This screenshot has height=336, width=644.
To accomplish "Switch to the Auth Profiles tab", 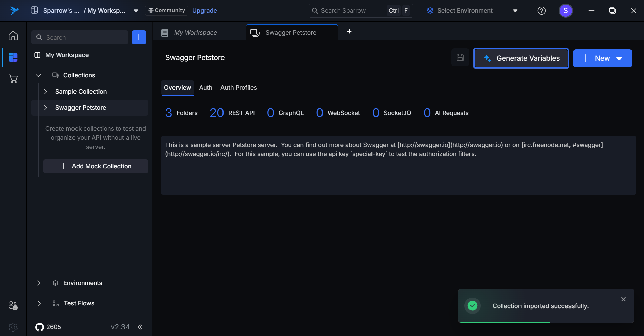I will pyautogui.click(x=239, y=88).
